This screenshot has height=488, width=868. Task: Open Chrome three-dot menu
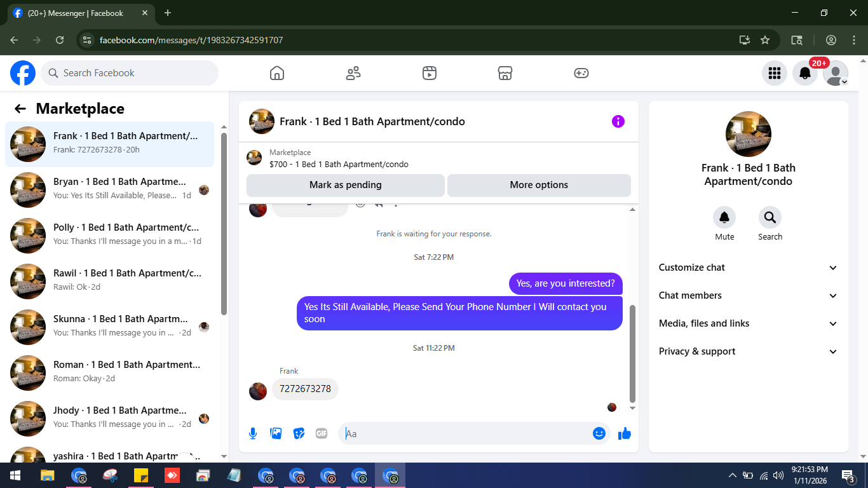[854, 40]
